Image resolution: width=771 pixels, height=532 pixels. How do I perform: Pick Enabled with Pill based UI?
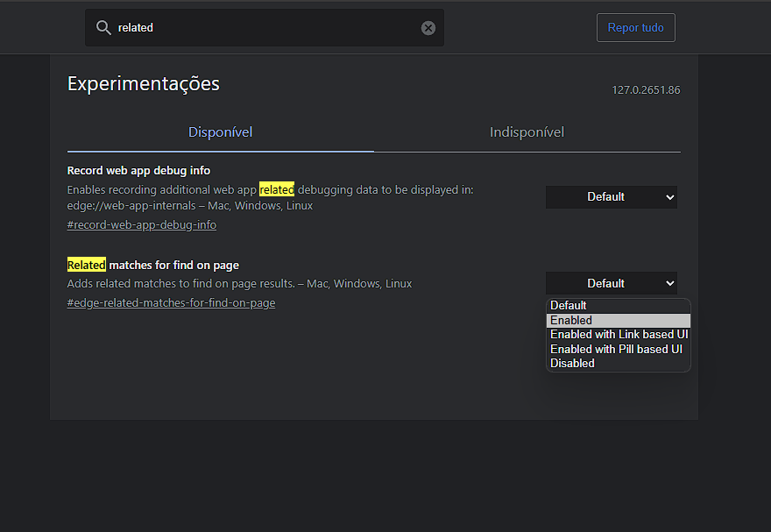point(618,349)
